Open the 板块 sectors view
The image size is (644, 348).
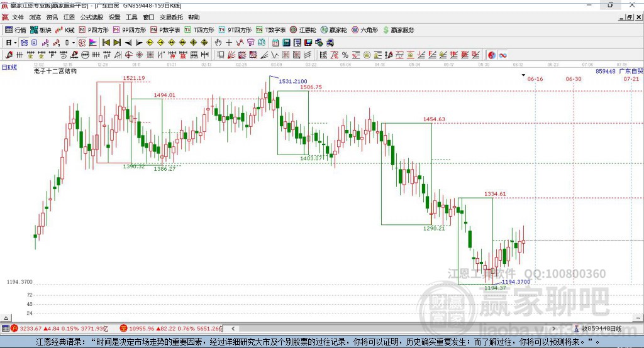(41, 30)
